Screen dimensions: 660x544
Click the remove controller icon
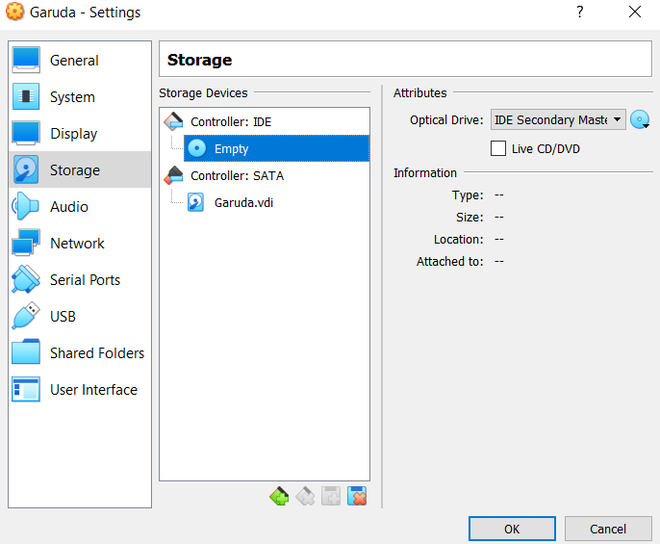[305, 496]
